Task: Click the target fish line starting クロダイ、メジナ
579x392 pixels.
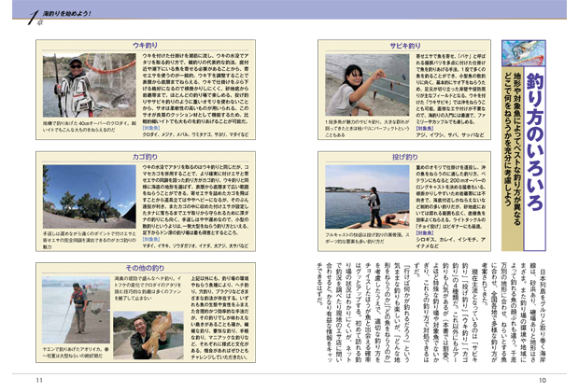Action: tap(196, 134)
